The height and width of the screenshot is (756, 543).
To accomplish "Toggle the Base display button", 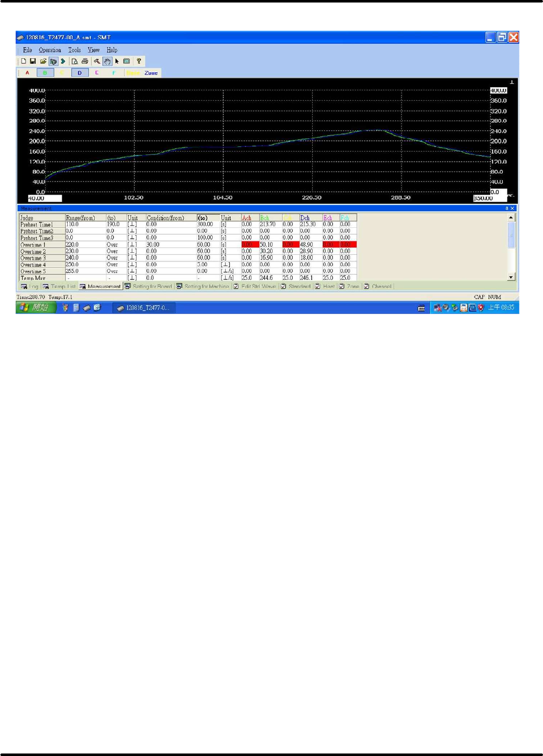I will 133,73.
